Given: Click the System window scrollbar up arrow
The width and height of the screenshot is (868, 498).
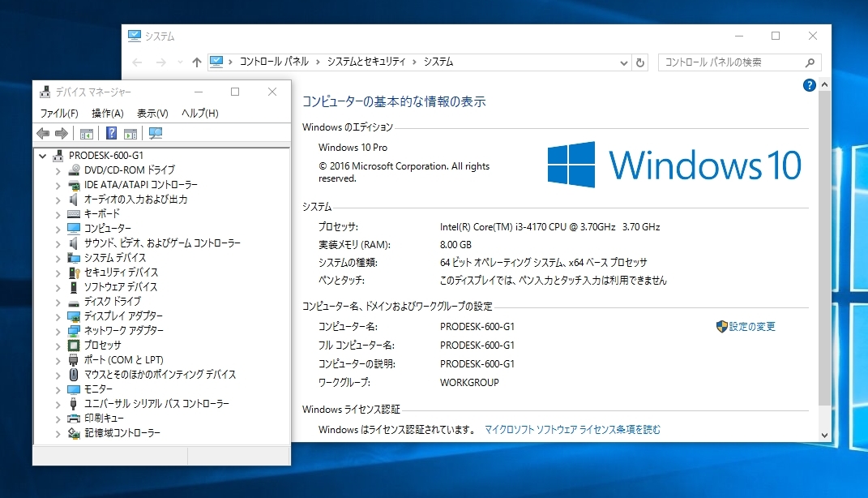Looking at the screenshot, I should pos(824,84).
